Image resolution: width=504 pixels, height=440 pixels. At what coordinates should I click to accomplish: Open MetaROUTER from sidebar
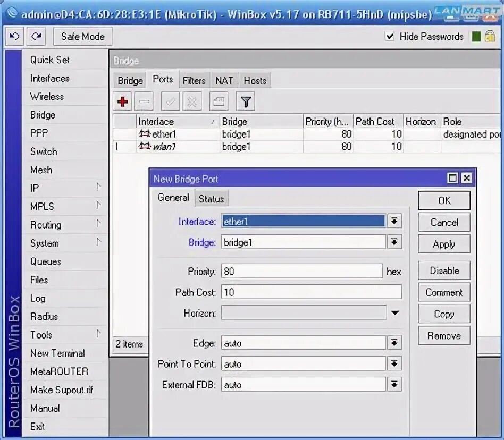59,371
